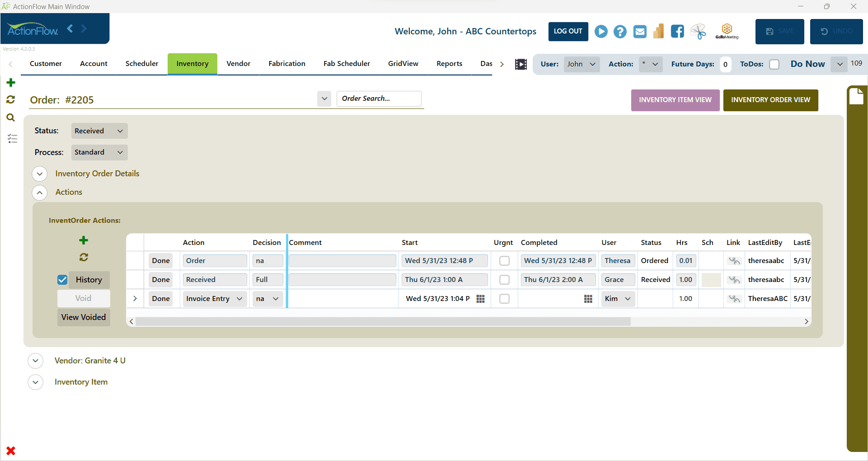Viewport: 868px width, 461px height.
Task: Click the film strip video icon
Action: coord(521,64)
